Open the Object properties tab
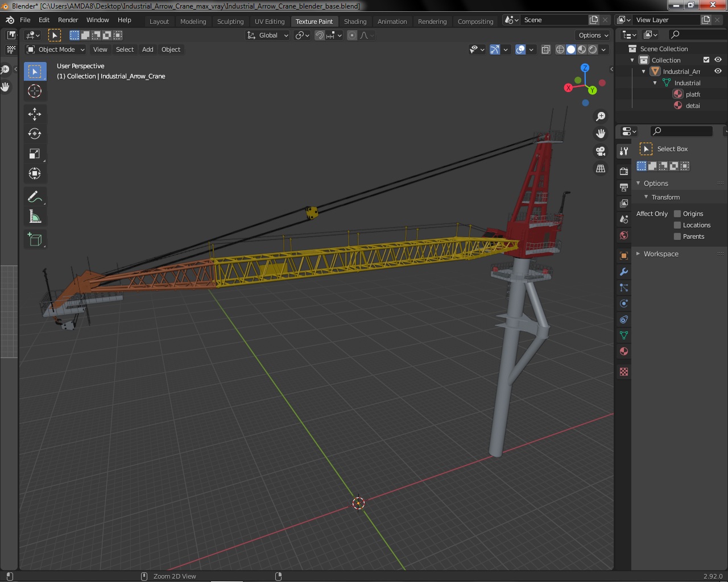Viewport: 728px width, 582px height. tap(624, 256)
